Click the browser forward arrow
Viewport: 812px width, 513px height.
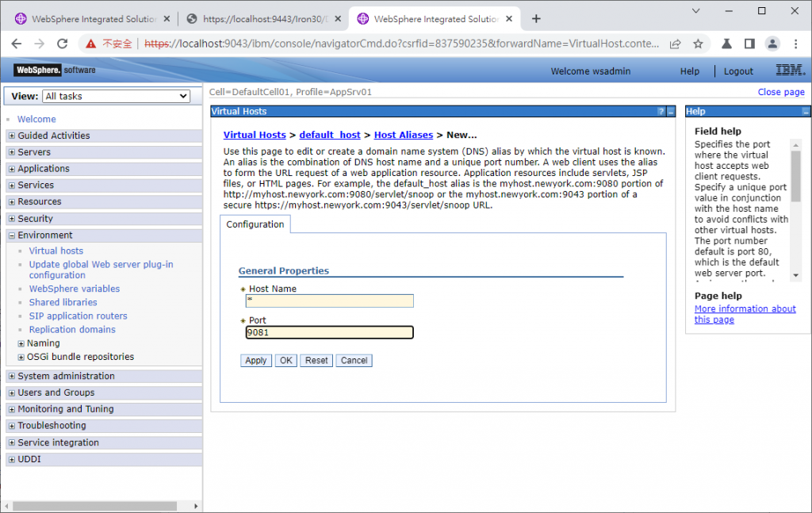click(40, 44)
